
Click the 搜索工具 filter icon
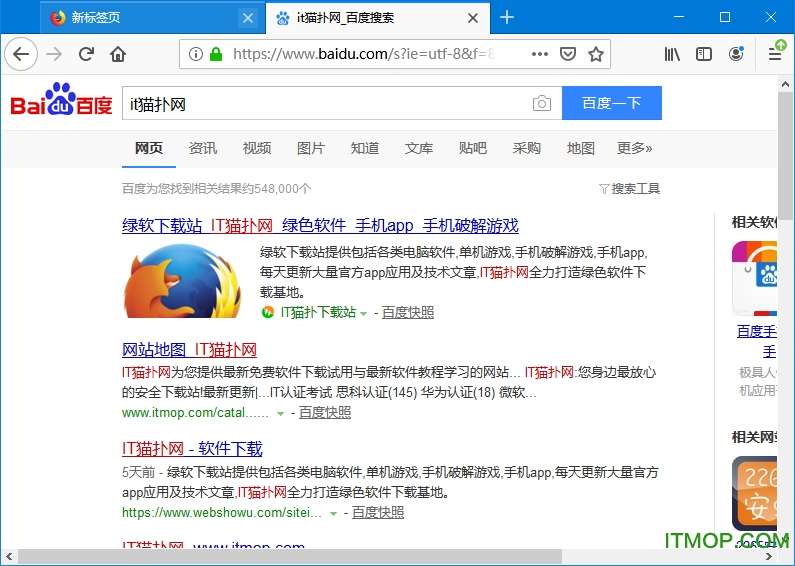603,189
